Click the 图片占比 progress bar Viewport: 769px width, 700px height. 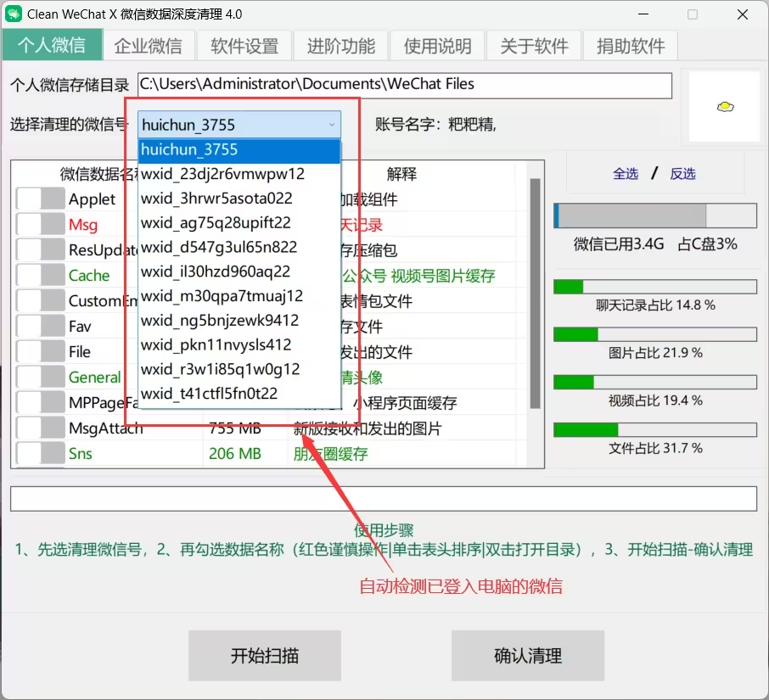tap(654, 334)
